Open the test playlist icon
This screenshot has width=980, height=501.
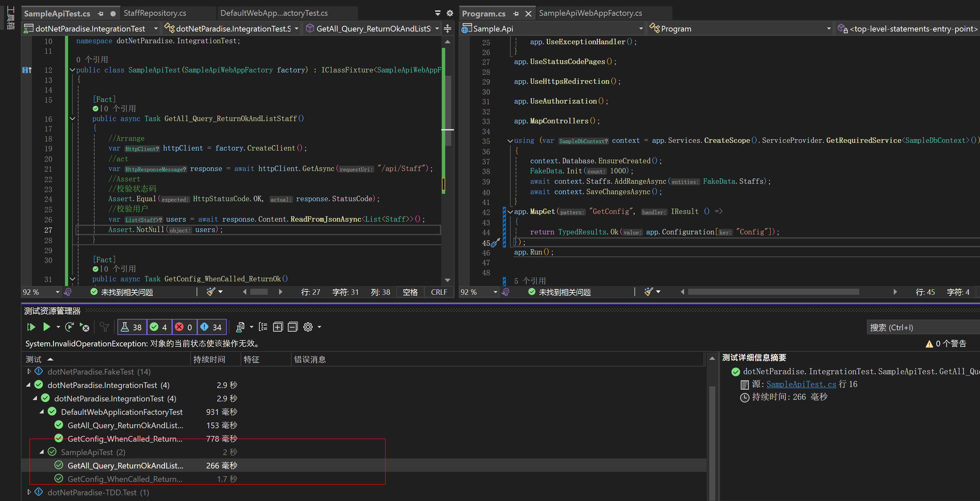point(241,327)
